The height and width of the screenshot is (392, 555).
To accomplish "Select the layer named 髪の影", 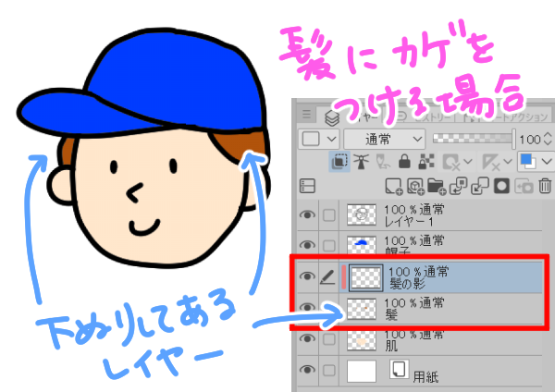I will point(407,284).
